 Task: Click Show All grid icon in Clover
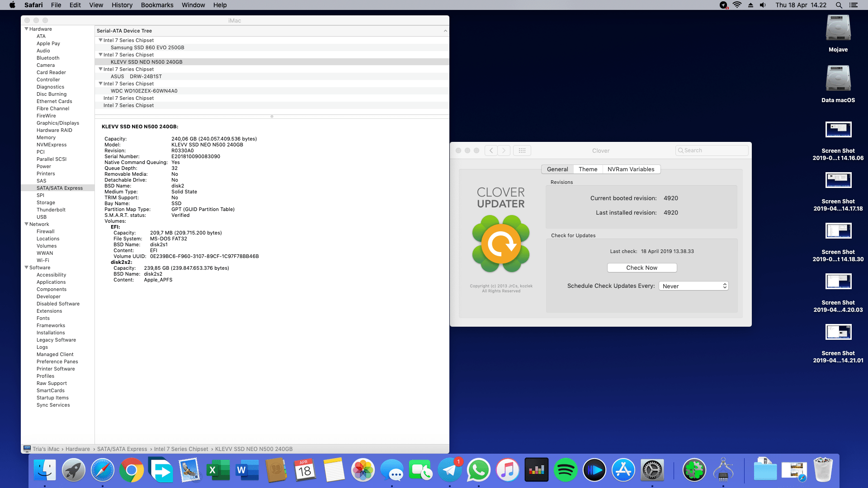tap(522, 150)
